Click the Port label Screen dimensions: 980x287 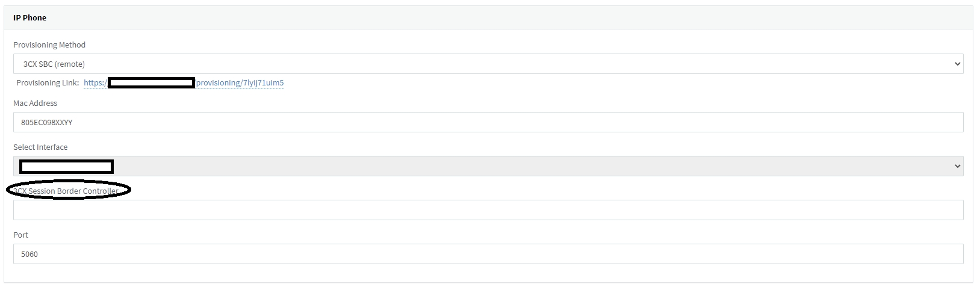[21, 235]
